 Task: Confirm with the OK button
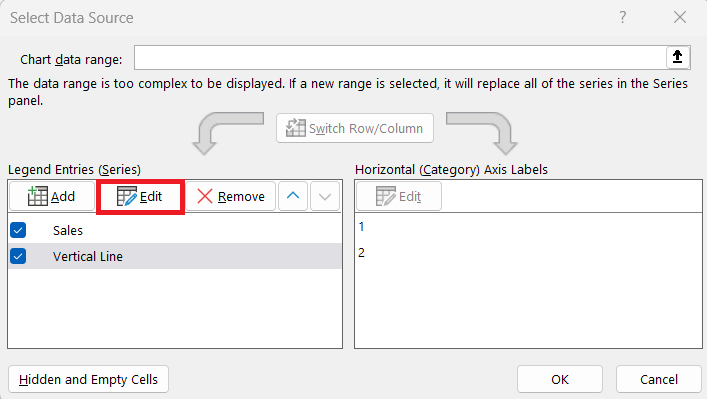[560, 380]
